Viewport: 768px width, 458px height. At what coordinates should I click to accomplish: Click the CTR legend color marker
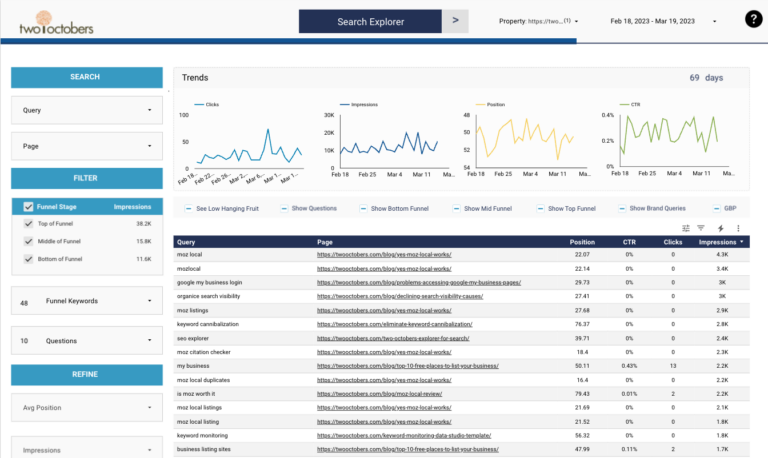click(624, 104)
